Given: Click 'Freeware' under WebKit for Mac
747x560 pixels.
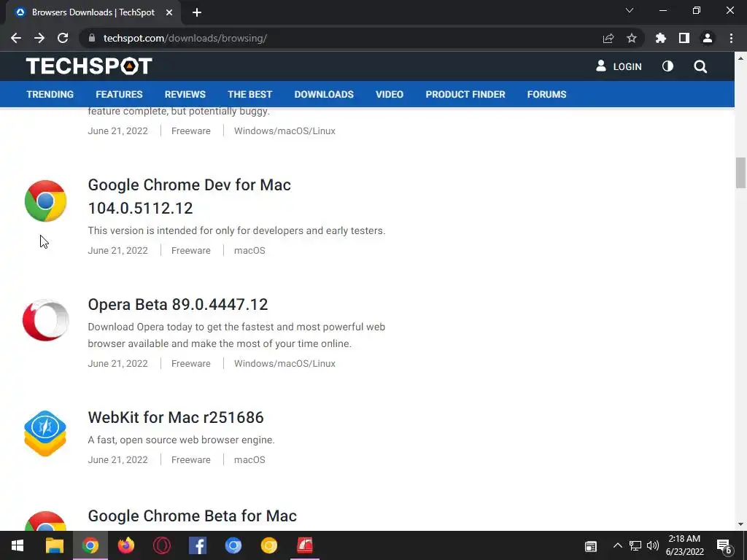Looking at the screenshot, I should pos(190,459).
